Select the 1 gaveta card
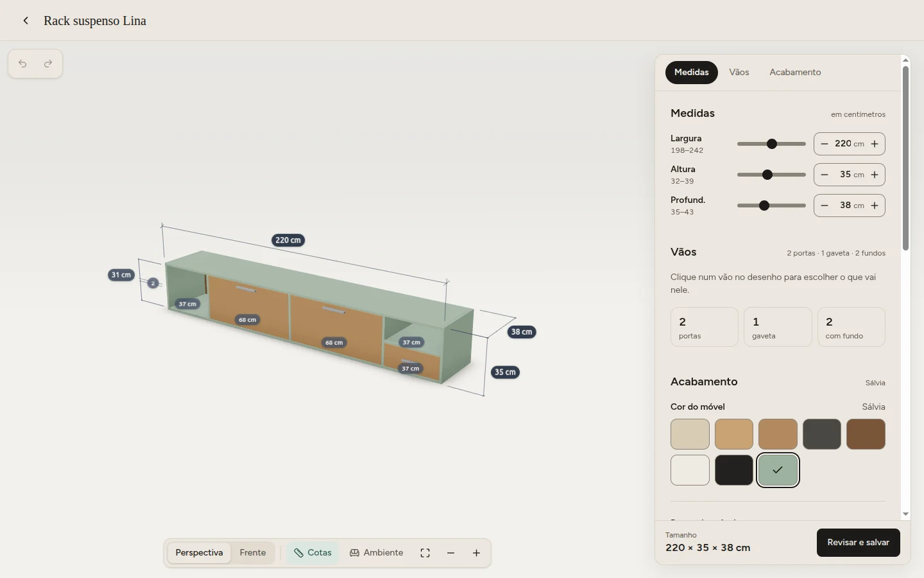 tap(778, 327)
